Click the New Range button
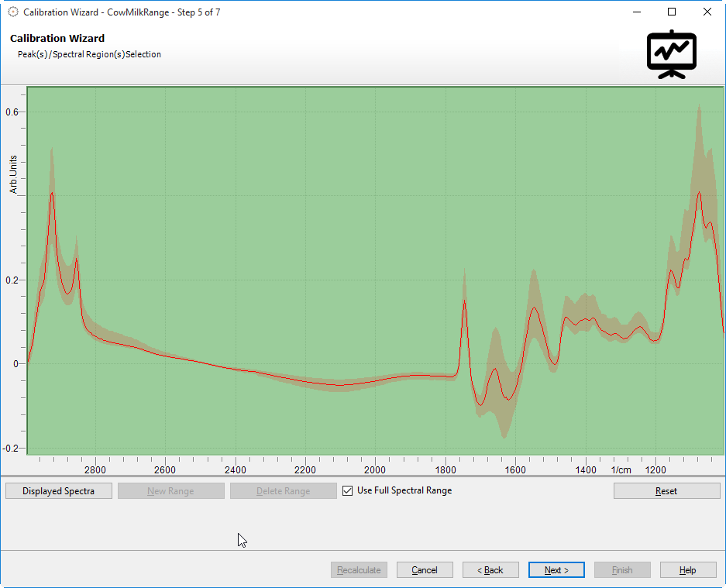The width and height of the screenshot is (726, 588). pos(170,491)
